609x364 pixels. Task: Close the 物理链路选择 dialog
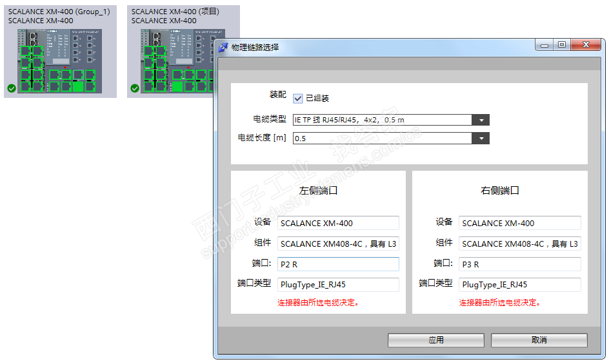(x=586, y=45)
